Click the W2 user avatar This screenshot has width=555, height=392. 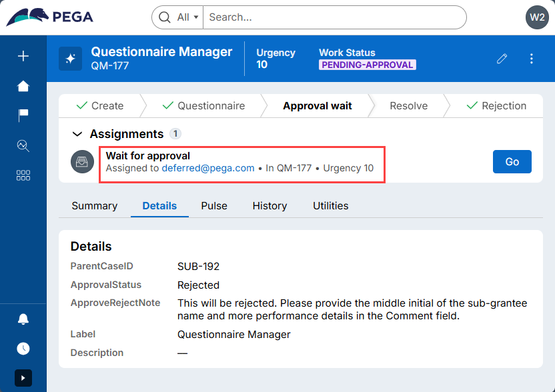point(536,17)
